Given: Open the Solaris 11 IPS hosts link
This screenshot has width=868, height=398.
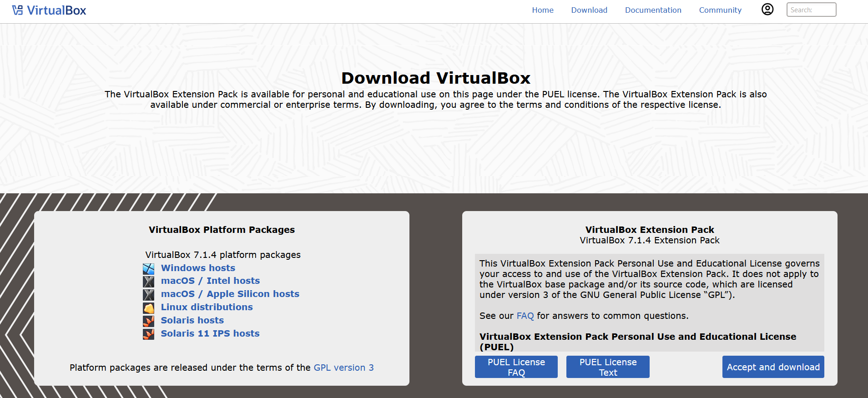Looking at the screenshot, I should (210, 333).
